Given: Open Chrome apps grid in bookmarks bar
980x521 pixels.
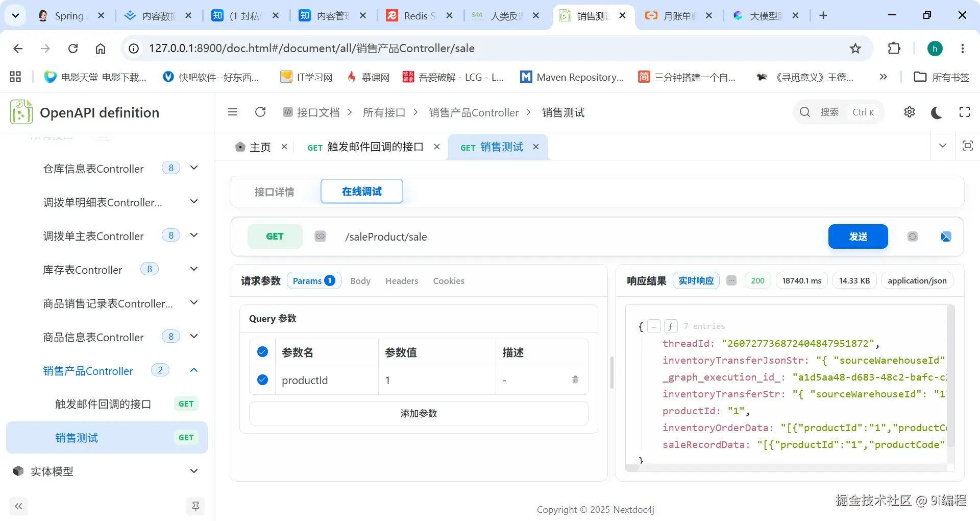Looking at the screenshot, I should [x=15, y=77].
